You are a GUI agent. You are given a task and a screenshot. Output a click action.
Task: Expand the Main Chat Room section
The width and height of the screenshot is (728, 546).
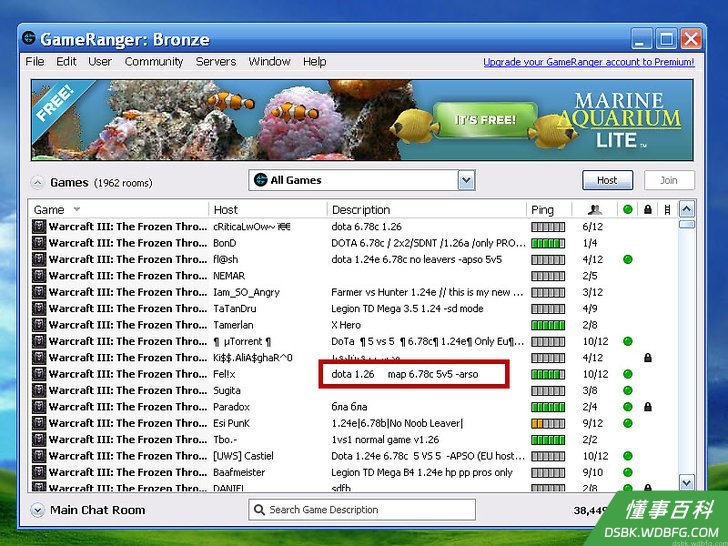tap(38, 510)
